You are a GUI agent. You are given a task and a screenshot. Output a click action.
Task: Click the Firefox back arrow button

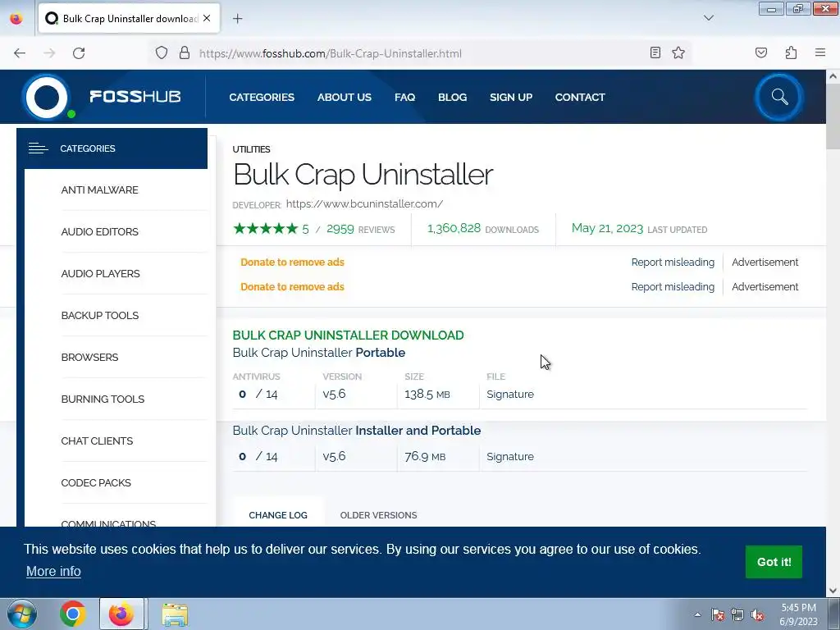(x=20, y=53)
